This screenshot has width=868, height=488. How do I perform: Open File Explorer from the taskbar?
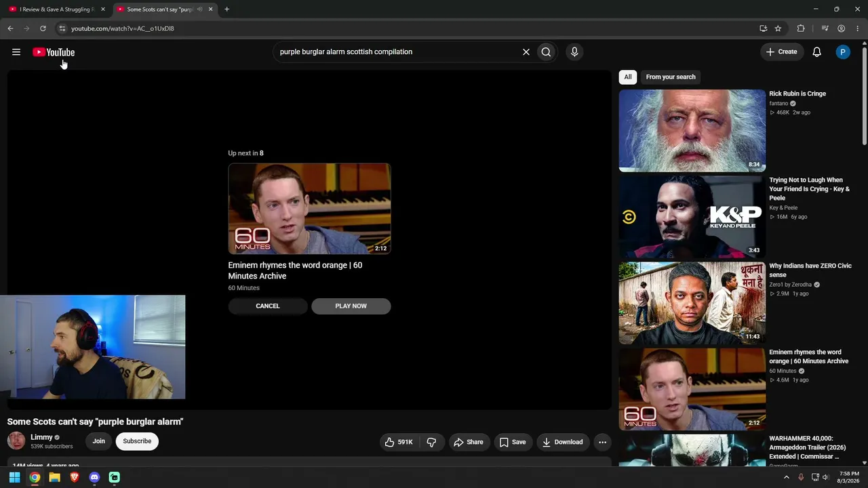[x=54, y=477]
